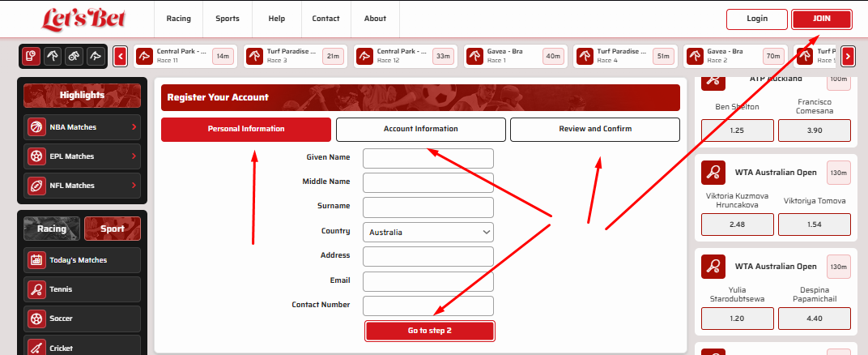
Task: Toggle sidebar to Racing
Action: tap(52, 229)
